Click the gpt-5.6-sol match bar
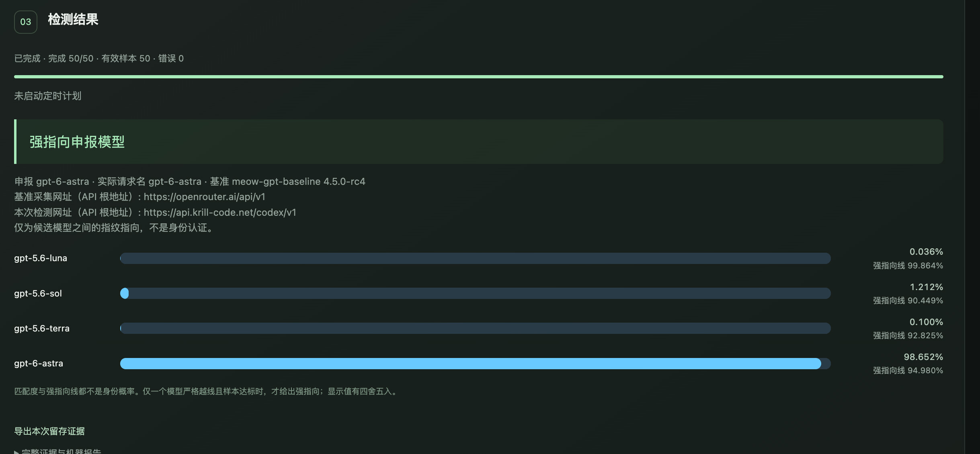Viewport: 980px width, 454px height. click(x=476, y=293)
